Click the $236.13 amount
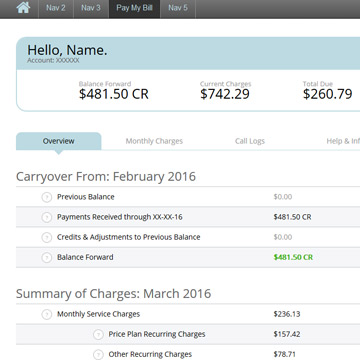This screenshot has width=360, height=360. [287, 314]
